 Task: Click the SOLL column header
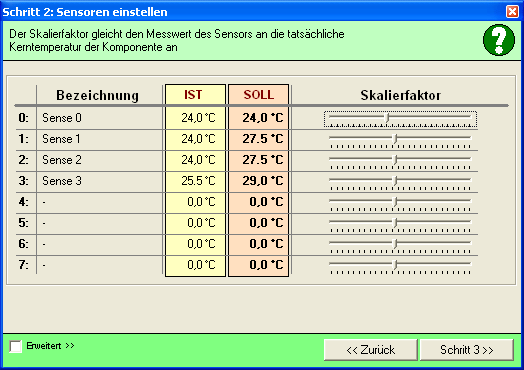[259, 95]
